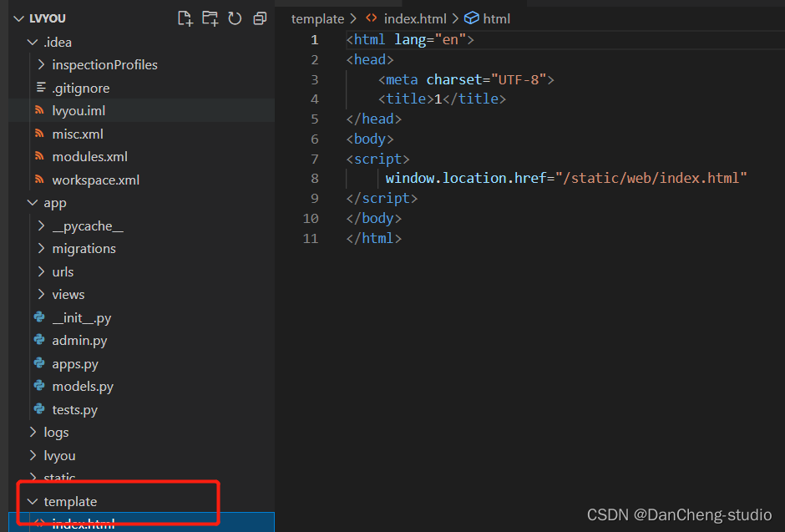Click the Python icon beside models.py
785x532 pixels.
39,386
